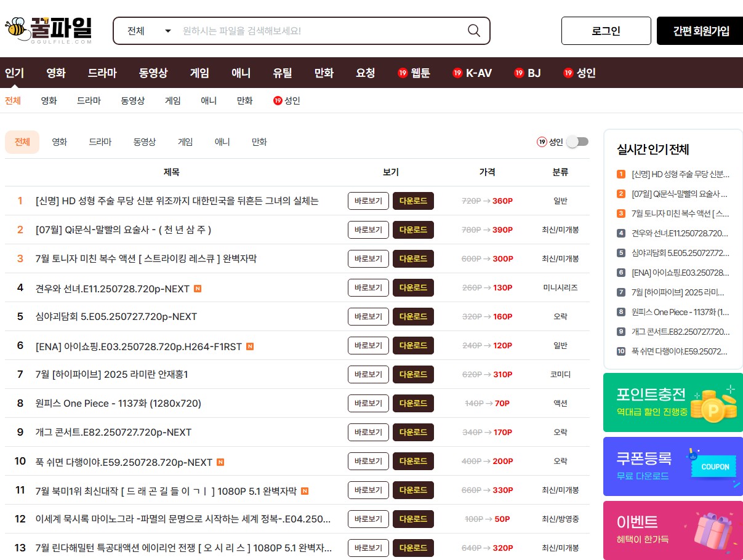Click the COUPON icon in 쿠폰등록 banner
The height and width of the screenshot is (560, 743).
tap(713, 466)
